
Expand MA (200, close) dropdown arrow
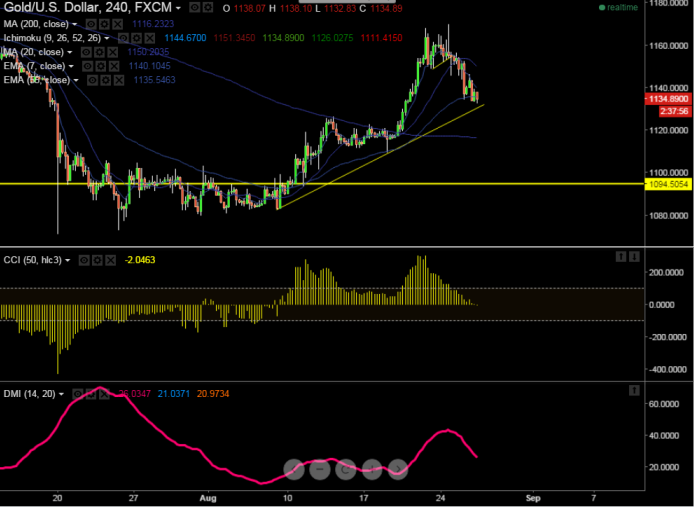[74, 24]
